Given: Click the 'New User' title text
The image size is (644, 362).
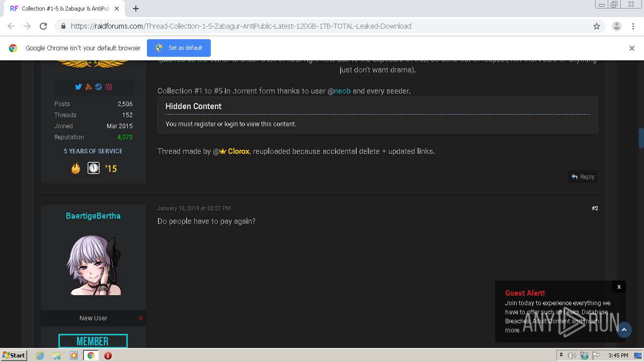Looking at the screenshot, I should coord(93,318).
